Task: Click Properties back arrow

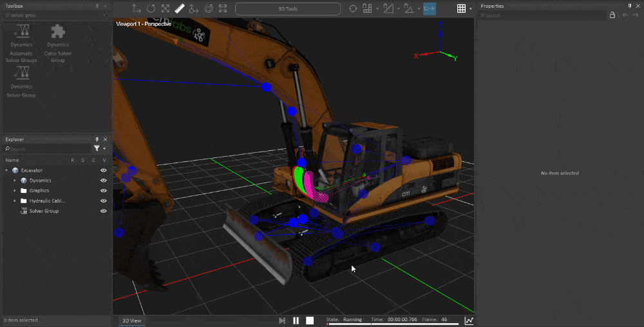Action: coord(625,15)
